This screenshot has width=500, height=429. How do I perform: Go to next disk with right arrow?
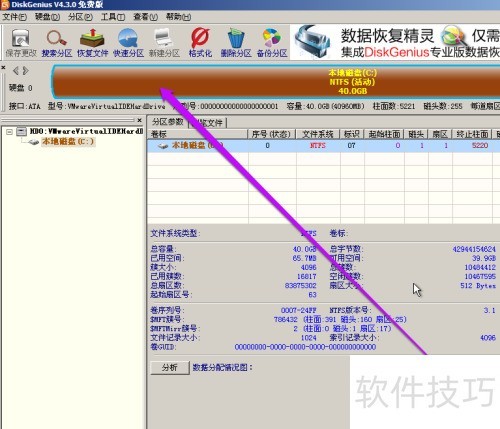pos(26,71)
